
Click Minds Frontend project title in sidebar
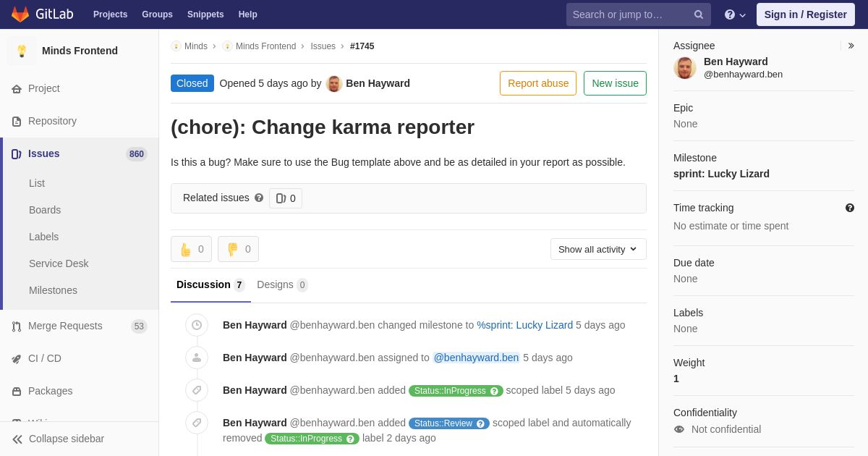(80, 51)
